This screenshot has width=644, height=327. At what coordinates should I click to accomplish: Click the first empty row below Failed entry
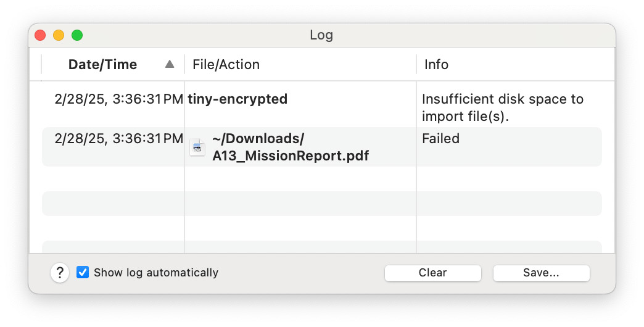[321, 179]
